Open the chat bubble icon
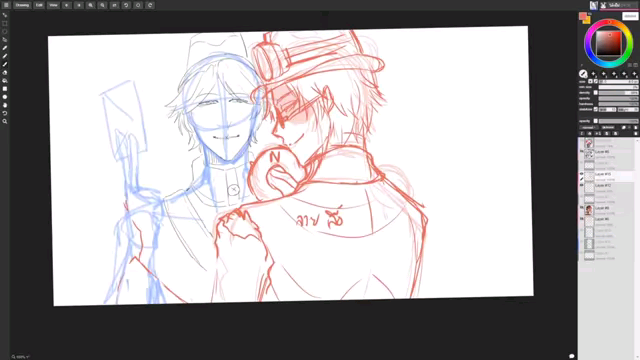640x360 pixels. click(x=571, y=356)
